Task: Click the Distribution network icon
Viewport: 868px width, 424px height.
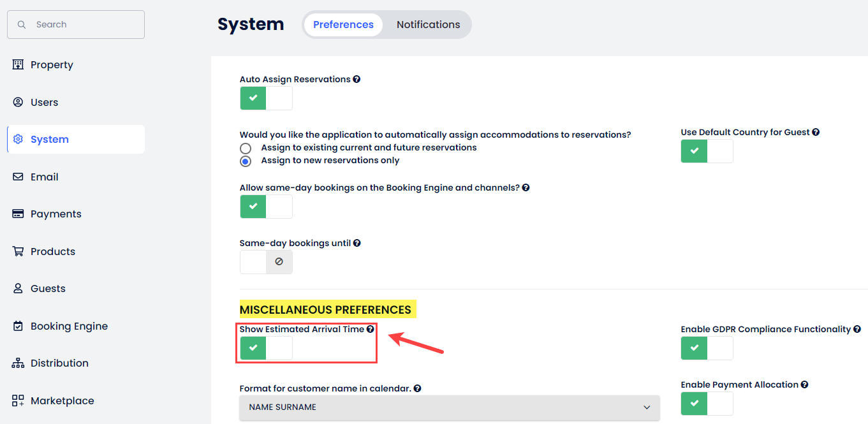Action: [x=18, y=363]
